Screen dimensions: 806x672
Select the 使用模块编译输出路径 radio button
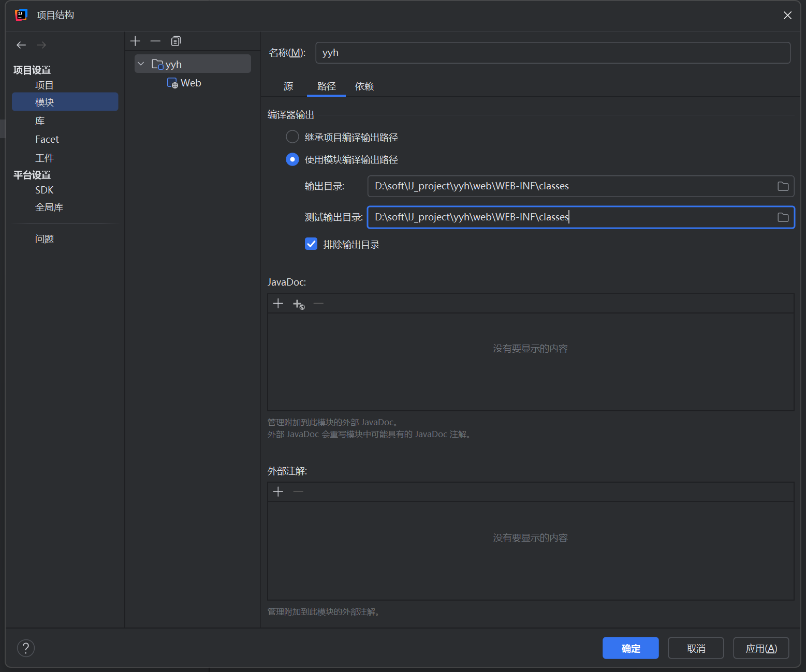click(292, 159)
